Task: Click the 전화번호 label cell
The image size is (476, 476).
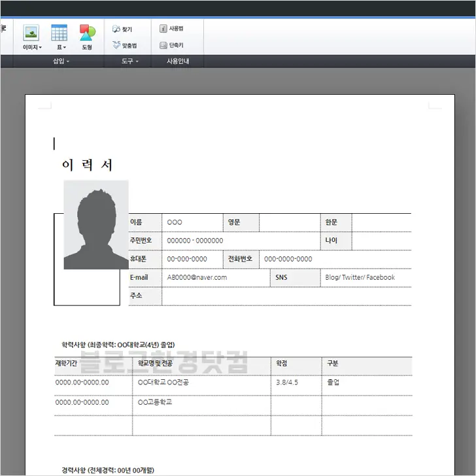Action: (241, 259)
